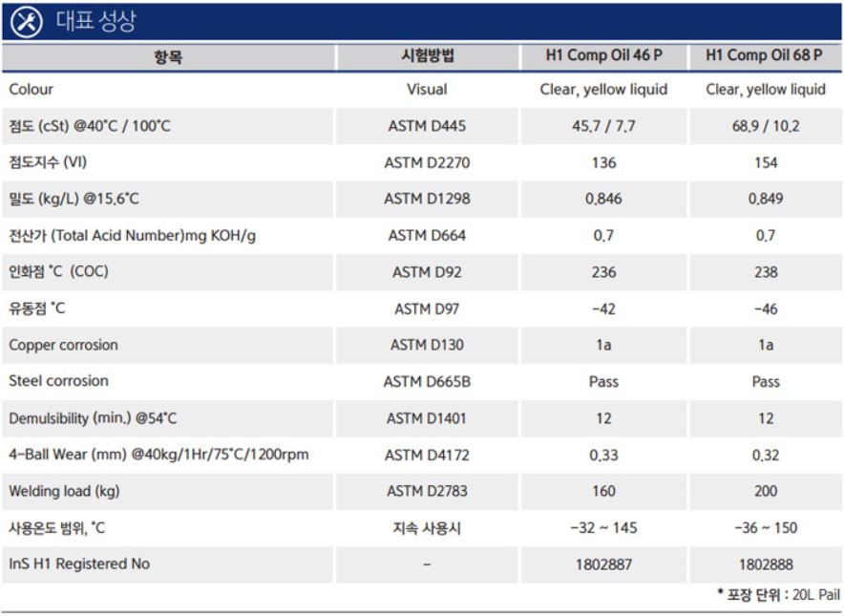Click the 'ASTM D2783' cell
The image size is (844, 616).
point(427,491)
